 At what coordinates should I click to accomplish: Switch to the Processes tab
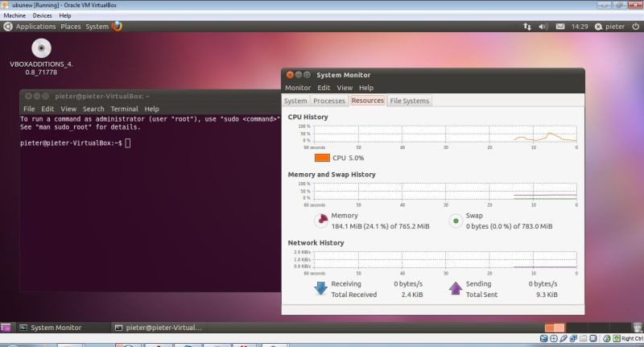point(329,101)
